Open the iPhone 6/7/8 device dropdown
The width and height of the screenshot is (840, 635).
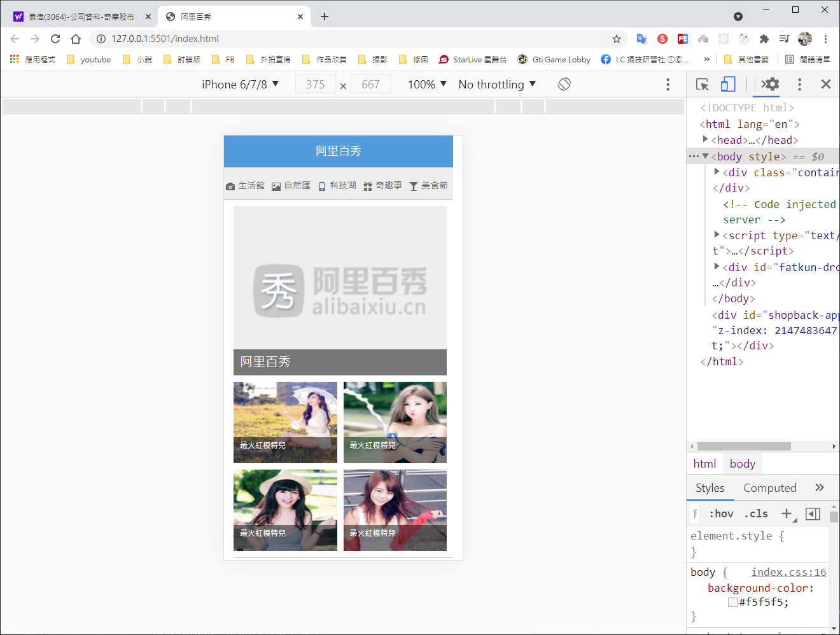241,84
